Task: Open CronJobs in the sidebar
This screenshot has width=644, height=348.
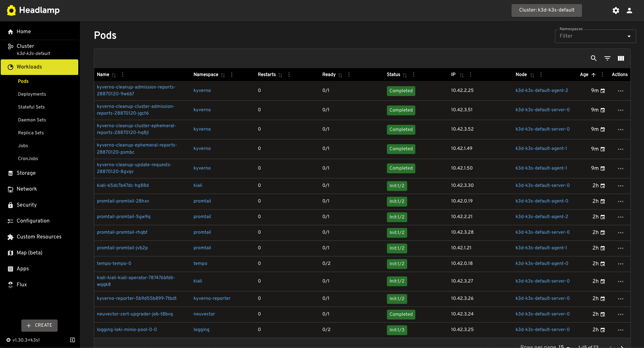Action: (x=28, y=159)
